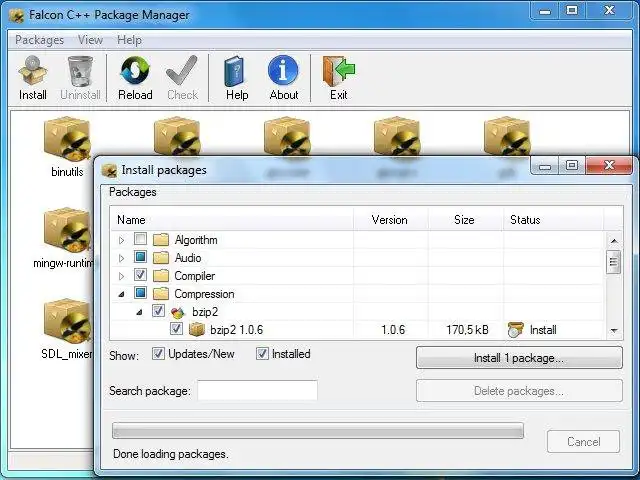The width and height of the screenshot is (640, 480).
Task: Click the Check checkmark toolbar icon
Action: point(182,71)
